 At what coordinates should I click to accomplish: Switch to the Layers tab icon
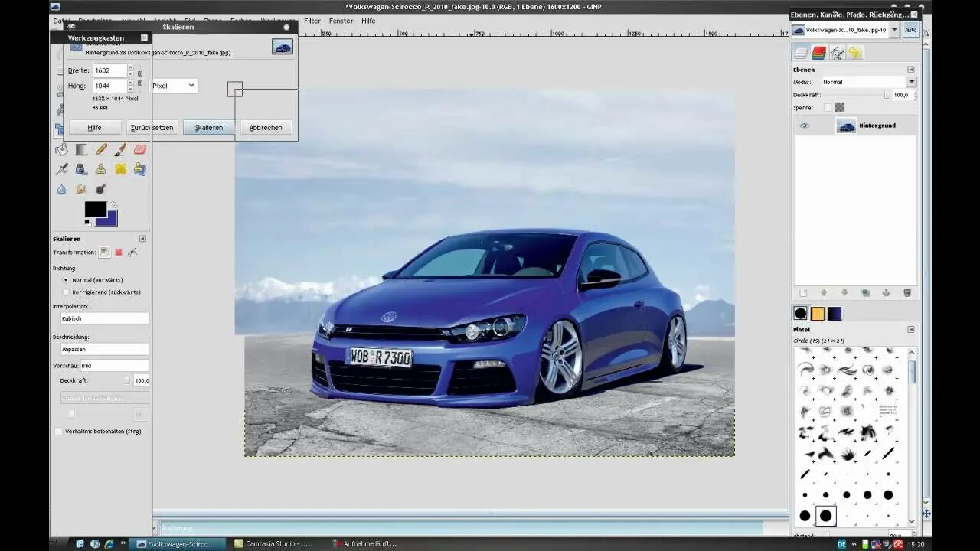click(x=801, y=53)
